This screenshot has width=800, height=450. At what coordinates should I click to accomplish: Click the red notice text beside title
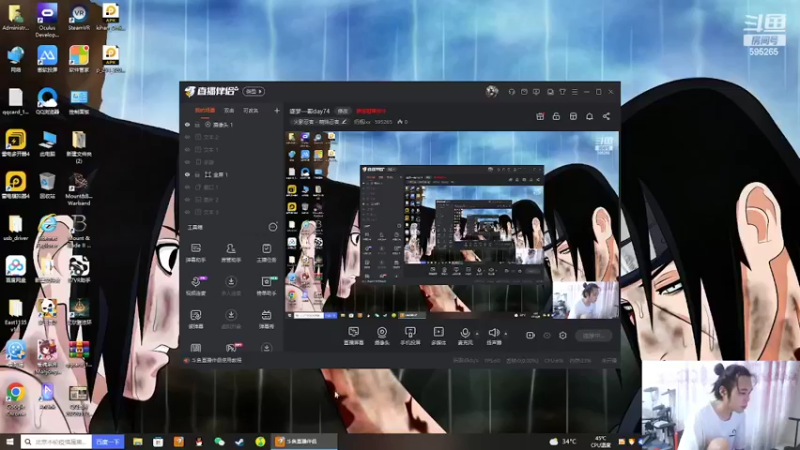[x=371, y=111]
